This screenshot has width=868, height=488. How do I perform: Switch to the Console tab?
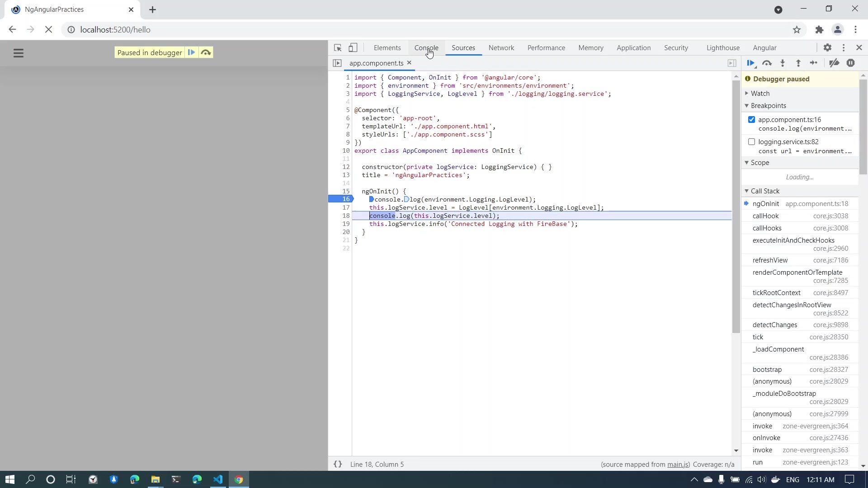click(426, 48)
